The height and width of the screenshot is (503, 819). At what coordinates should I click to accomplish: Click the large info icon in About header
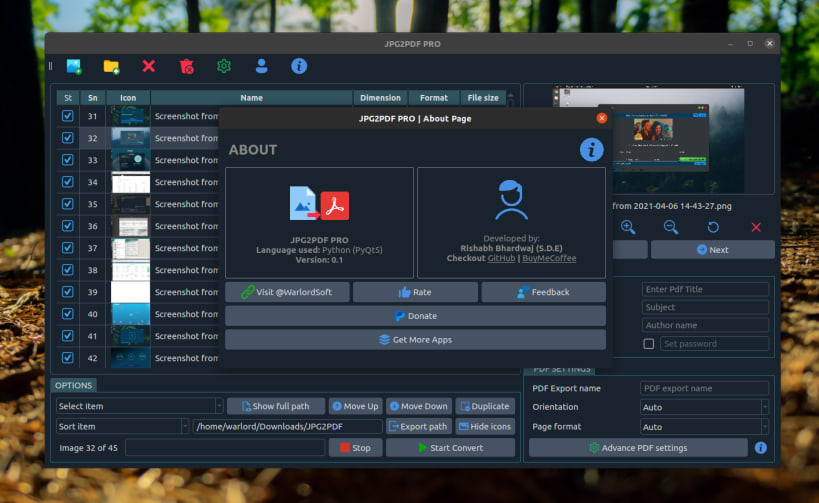point(591,150)
